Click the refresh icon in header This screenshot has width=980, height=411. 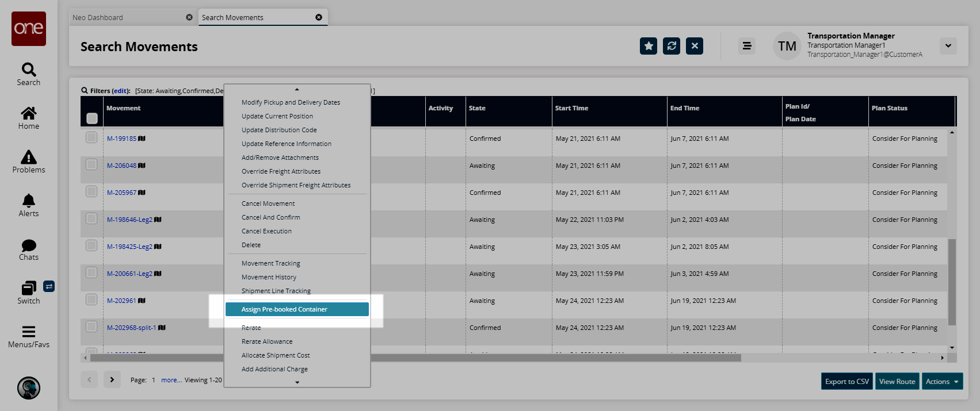tap(672, 46)
